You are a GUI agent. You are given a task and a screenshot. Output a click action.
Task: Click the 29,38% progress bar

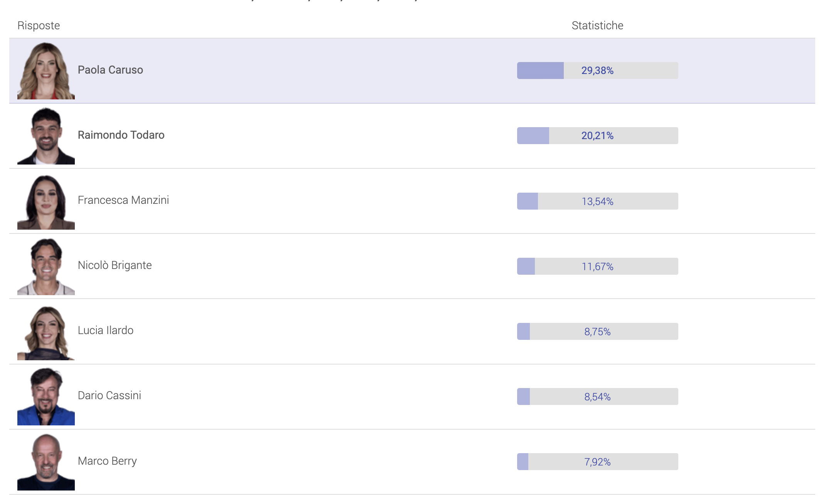597,71
